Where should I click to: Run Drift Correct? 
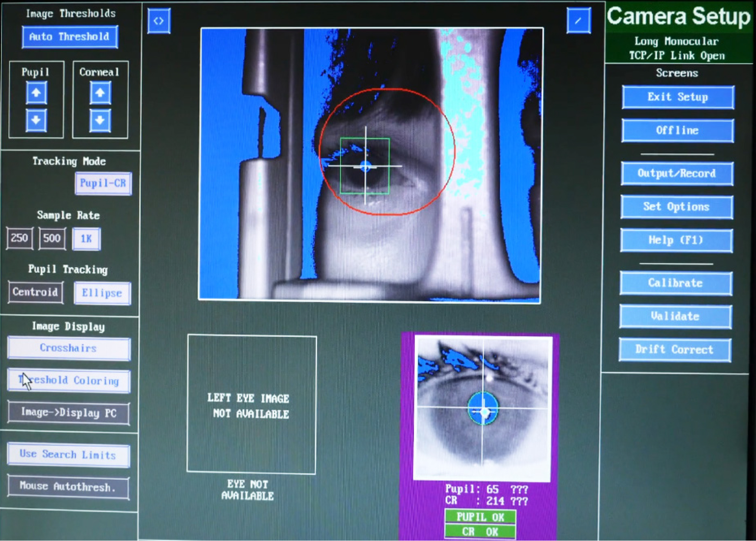(x=675, y=350)
